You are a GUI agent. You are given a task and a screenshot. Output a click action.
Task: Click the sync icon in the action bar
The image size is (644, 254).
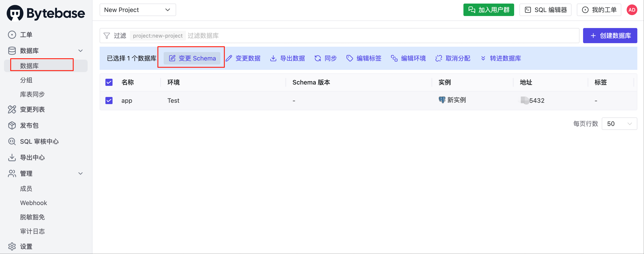(318, 58)
